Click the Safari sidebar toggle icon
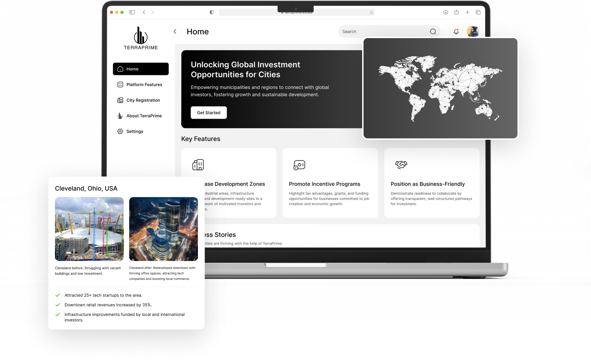This screenshot has height=364, width=591. (132, 12)
